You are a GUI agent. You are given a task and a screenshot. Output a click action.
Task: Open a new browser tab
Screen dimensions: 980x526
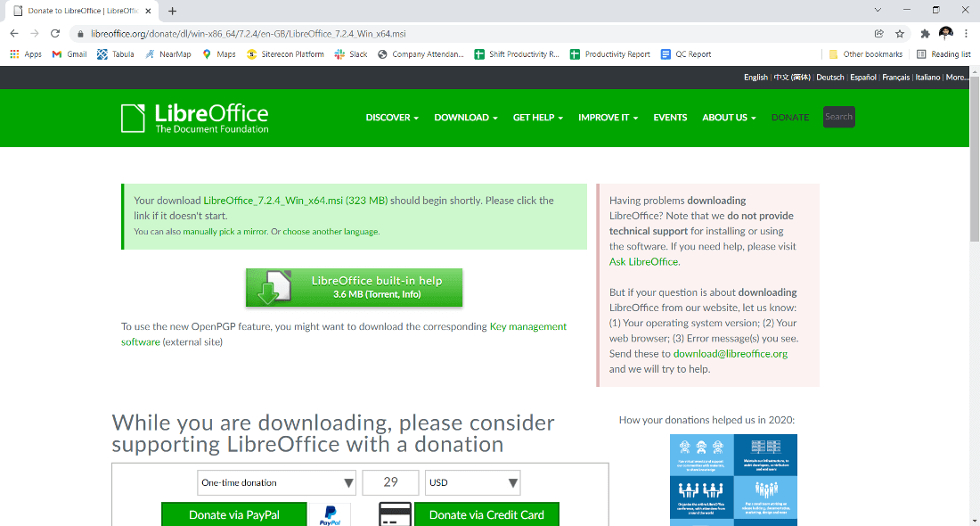pos(173,11)
